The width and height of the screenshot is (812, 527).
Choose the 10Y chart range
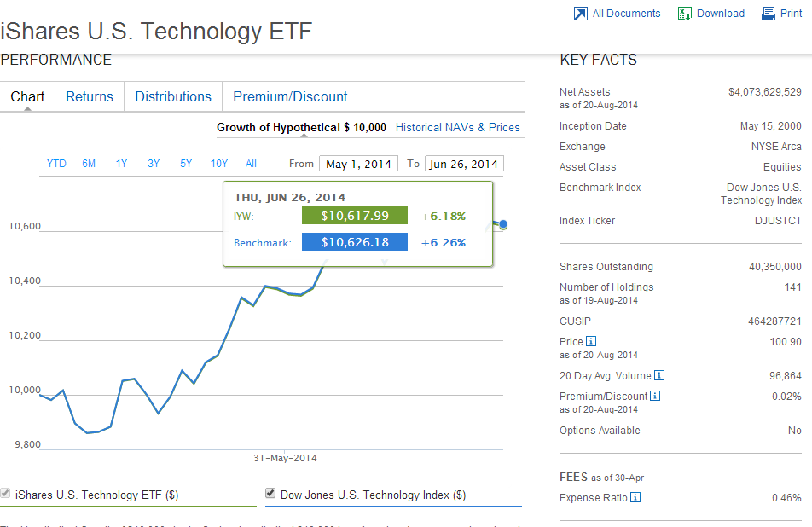219,164
